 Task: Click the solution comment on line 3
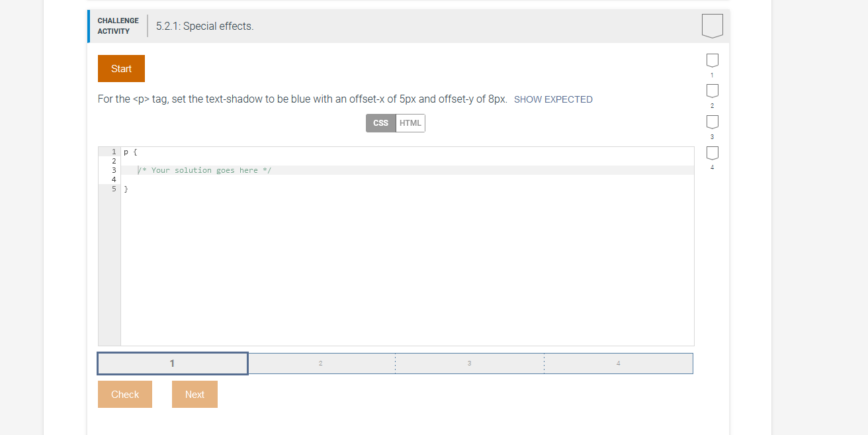pos(204,170)
